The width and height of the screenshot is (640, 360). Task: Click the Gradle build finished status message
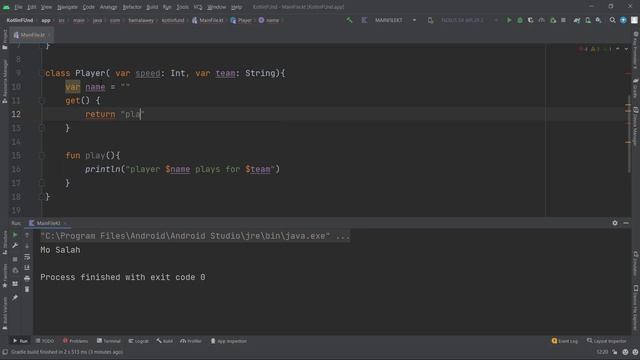[x=67, y=352]
